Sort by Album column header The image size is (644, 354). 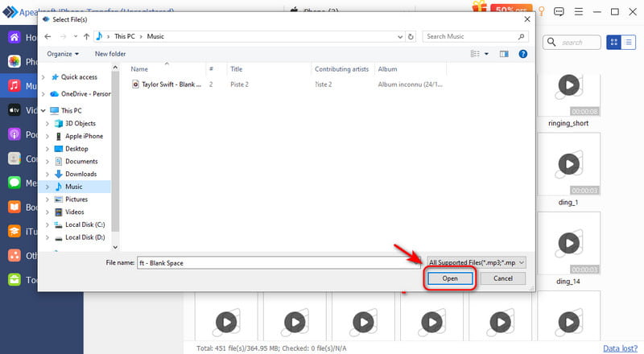[x=387, y=69]
